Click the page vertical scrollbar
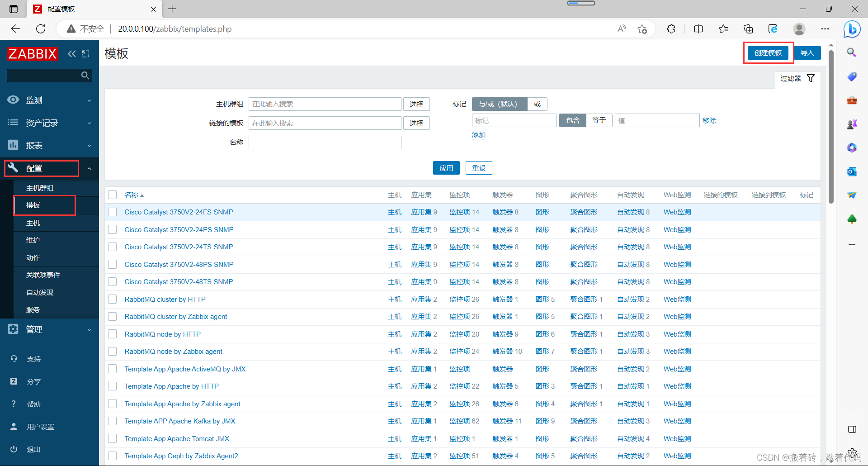This screenshot has width=868, height=466. pyautogui.click(x=831, y=127)
